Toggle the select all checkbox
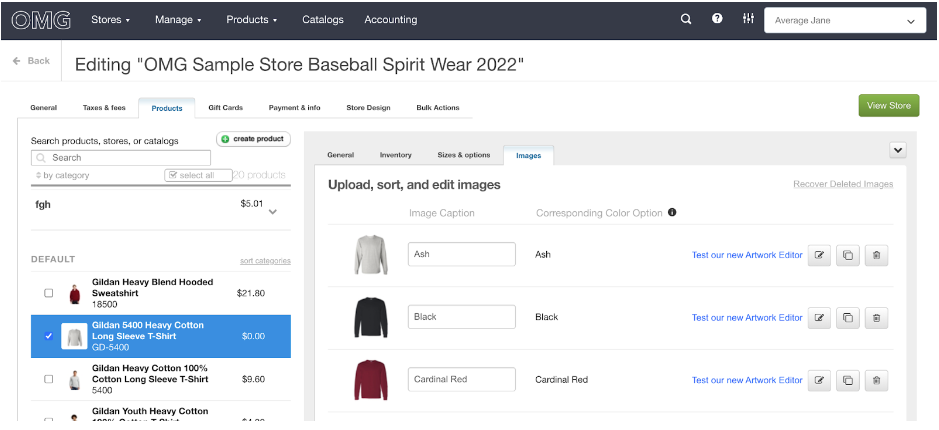This screenshot has height=430, width=939. tap(173, 175)
